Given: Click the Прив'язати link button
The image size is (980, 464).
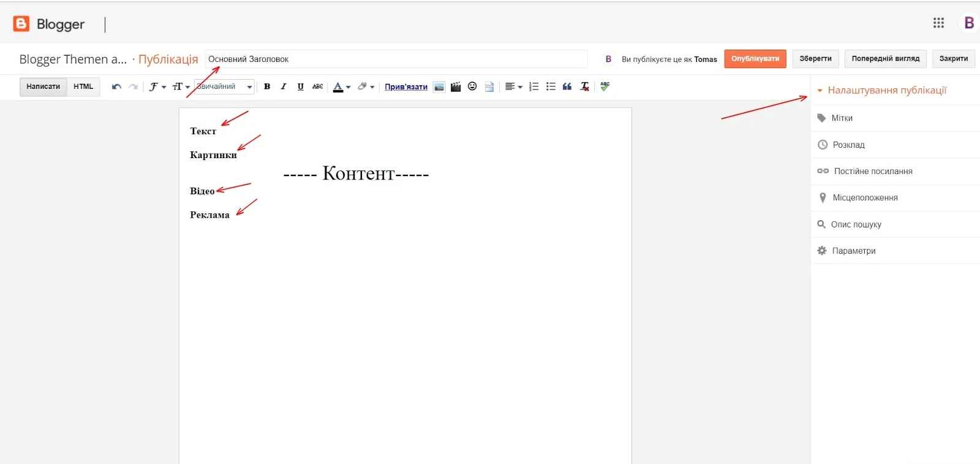Looking at the screenshot, I should coord(406,86).
